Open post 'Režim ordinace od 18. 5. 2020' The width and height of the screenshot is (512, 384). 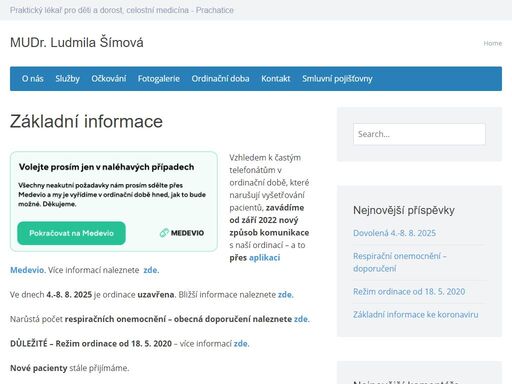(x=409, y=292)
